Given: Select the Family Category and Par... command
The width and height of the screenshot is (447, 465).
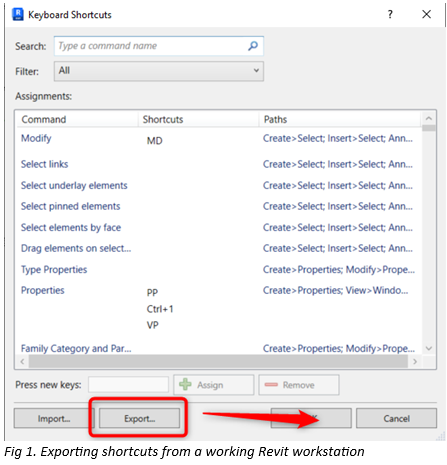Looking at the screenshot, I should (x=76, y=349).
